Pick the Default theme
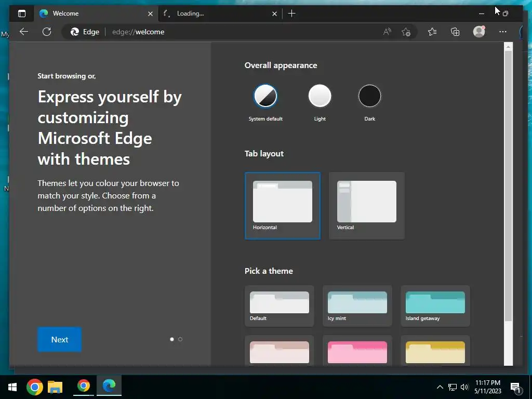This screenshot has width=532, height=399. [x=279, y=306]
